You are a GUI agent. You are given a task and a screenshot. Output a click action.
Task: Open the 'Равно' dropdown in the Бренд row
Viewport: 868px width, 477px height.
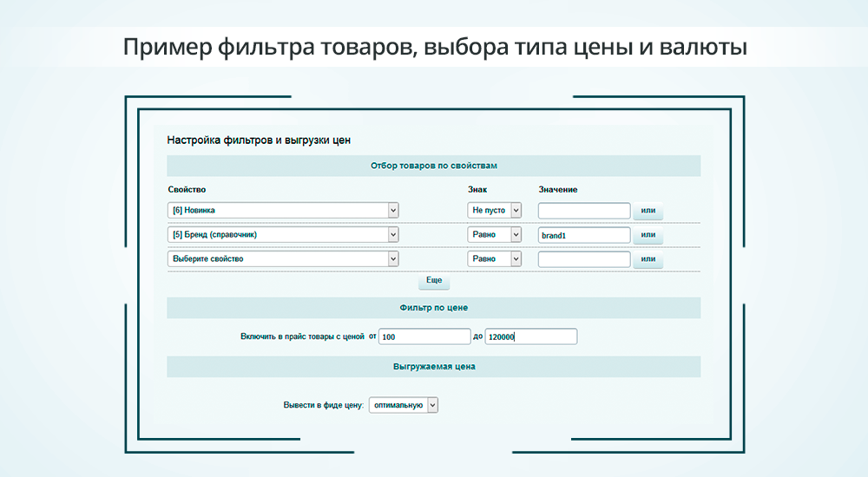point(495,235)
